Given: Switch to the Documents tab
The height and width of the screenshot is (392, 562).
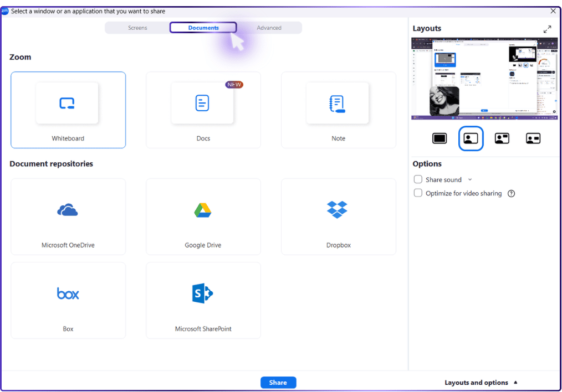Looking at the screenshot, I should 203,28.
